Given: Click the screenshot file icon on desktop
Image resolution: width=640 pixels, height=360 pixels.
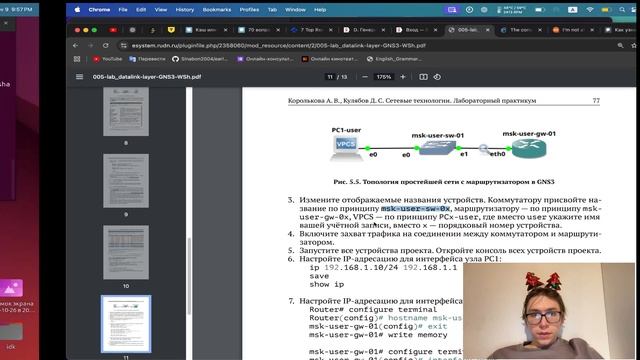Looking at the screenshot, I should pos(11,288).
